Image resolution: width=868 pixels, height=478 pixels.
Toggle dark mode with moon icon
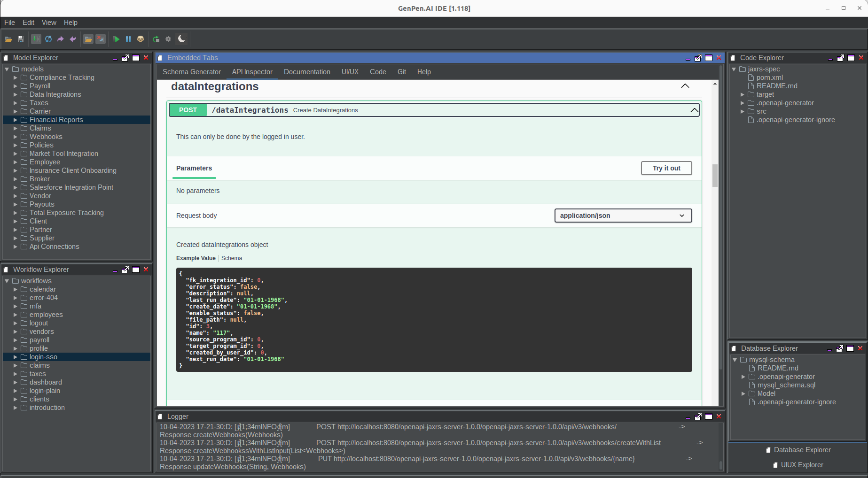coord(182,39)
